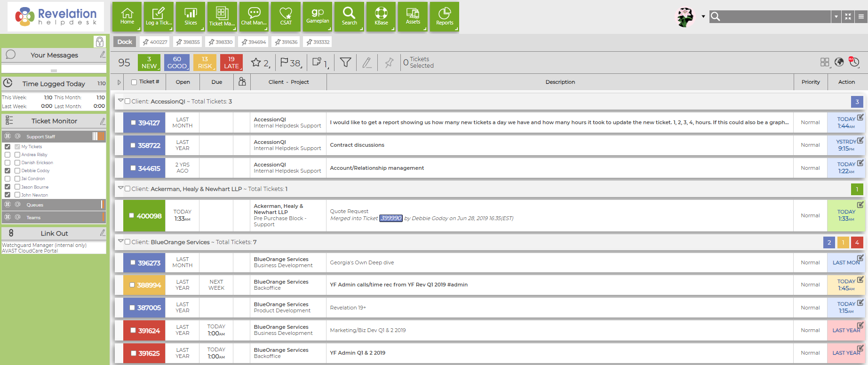Open the CSAT heart icon
Screen dimensions: 868x365
[286, 16]
